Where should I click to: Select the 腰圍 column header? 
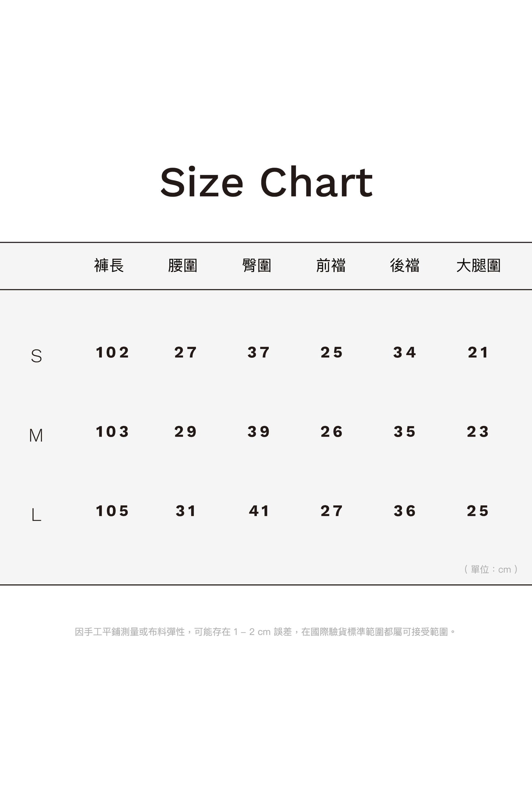[183, 265]
